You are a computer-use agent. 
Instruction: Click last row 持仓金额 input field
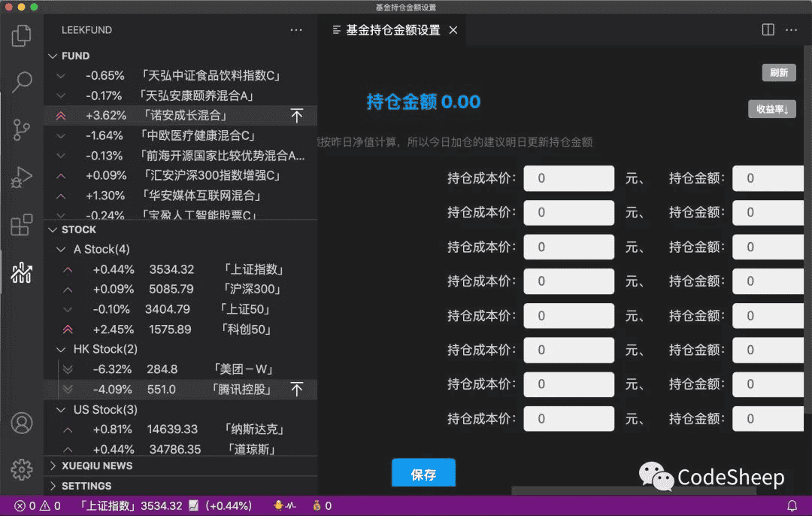tap(768, 419)
